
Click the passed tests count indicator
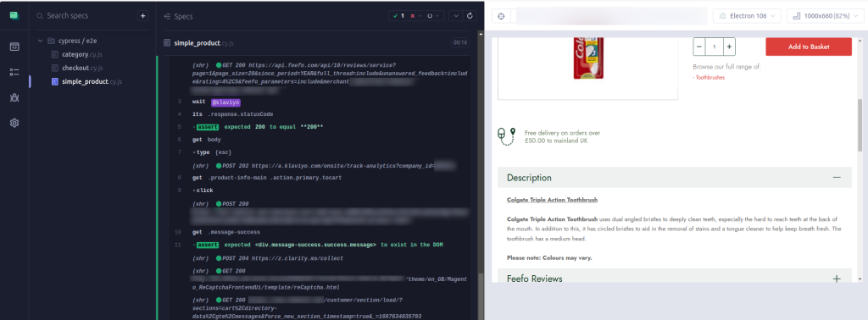[398, 16]
